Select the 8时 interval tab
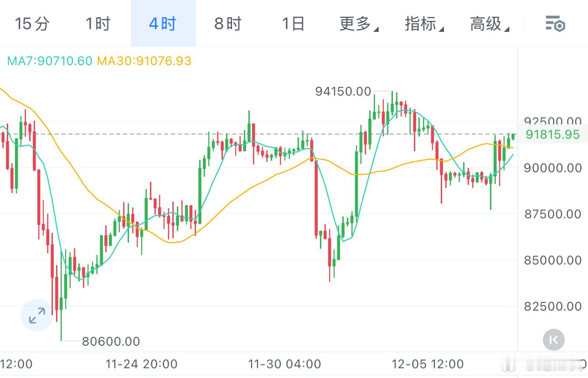 click(228, 25)
